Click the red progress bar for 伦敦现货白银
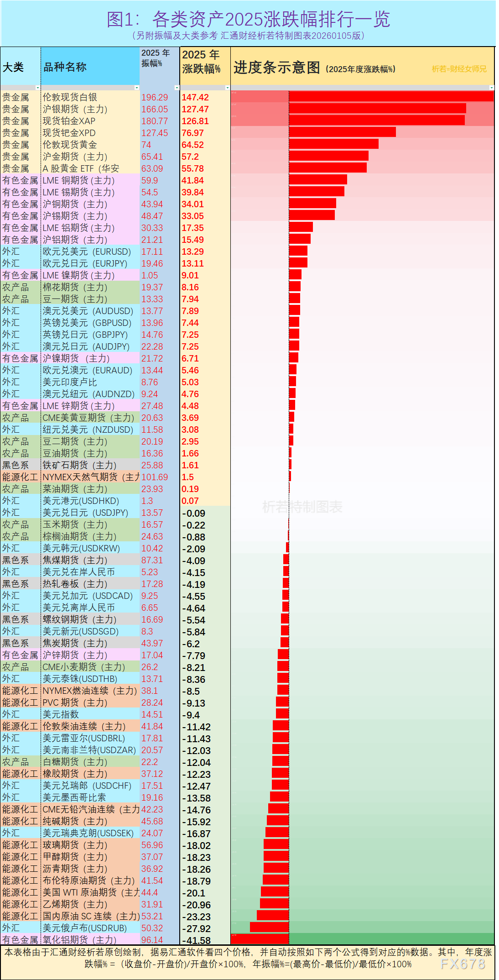The image size is (499, 980). (391, 96)
